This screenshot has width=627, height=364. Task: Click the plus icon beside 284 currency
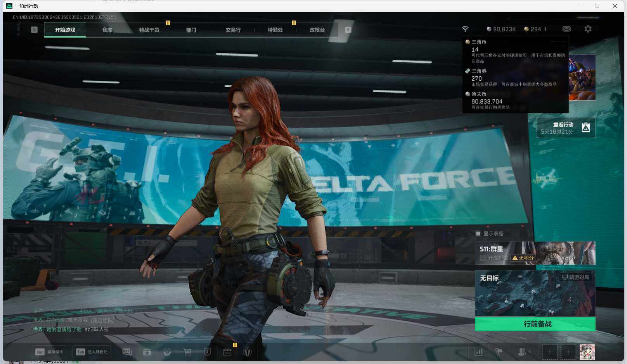(546, 29)
